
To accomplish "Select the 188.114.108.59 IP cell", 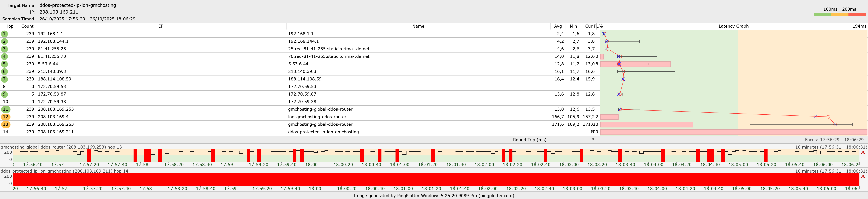I will pos(54,79).
